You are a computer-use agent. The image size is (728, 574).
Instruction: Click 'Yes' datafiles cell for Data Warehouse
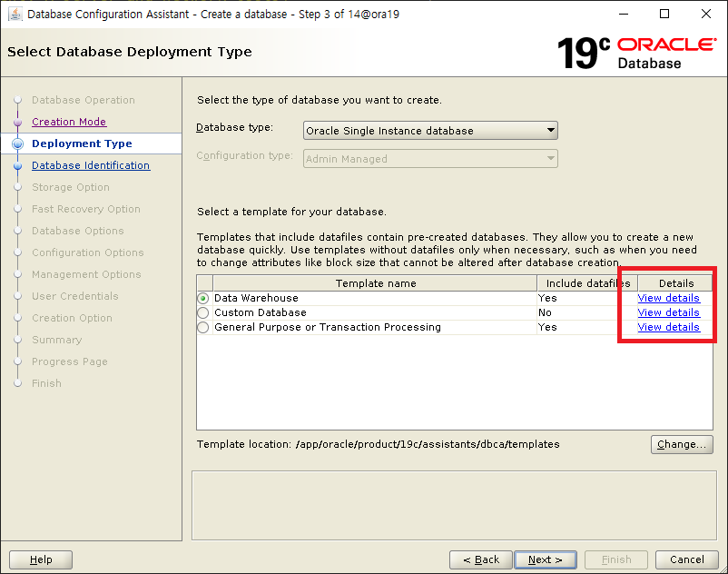547,298
